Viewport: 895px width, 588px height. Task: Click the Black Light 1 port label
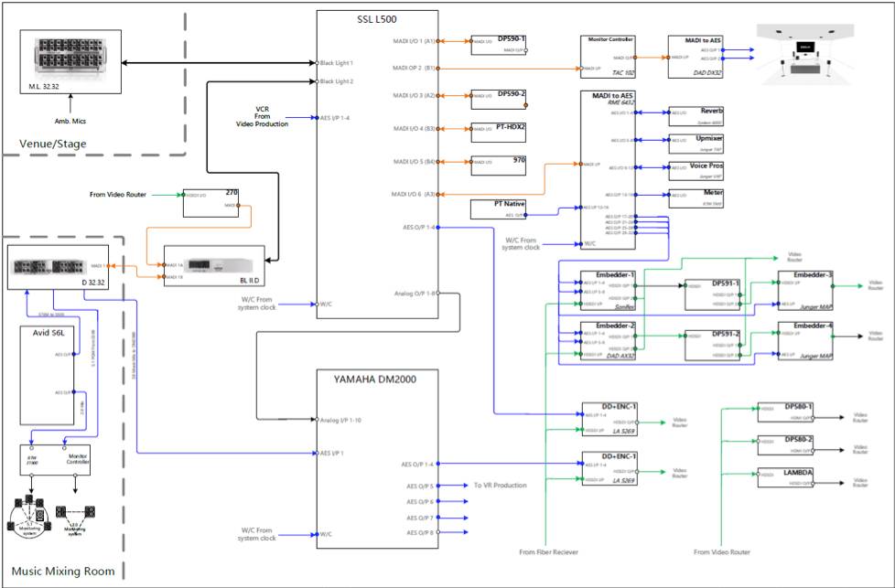tap(337, 63)
